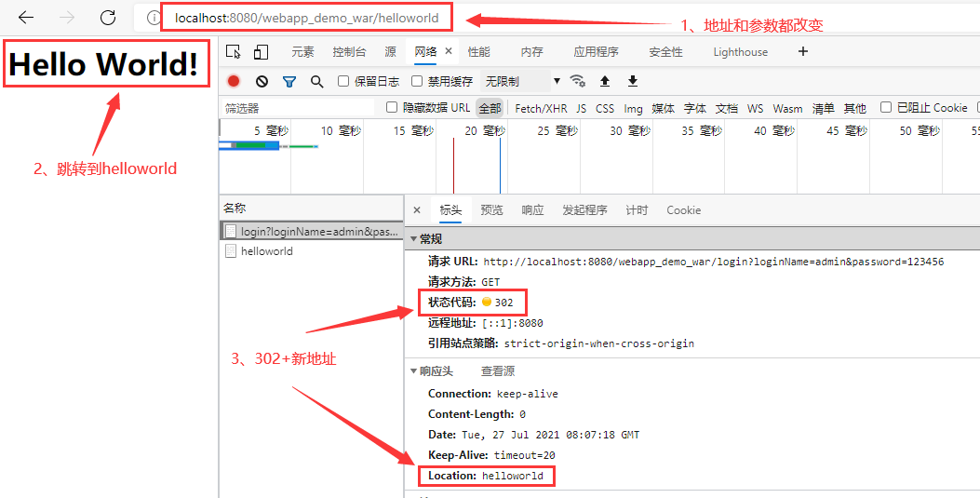Open the Lighthouse tab

741,52
